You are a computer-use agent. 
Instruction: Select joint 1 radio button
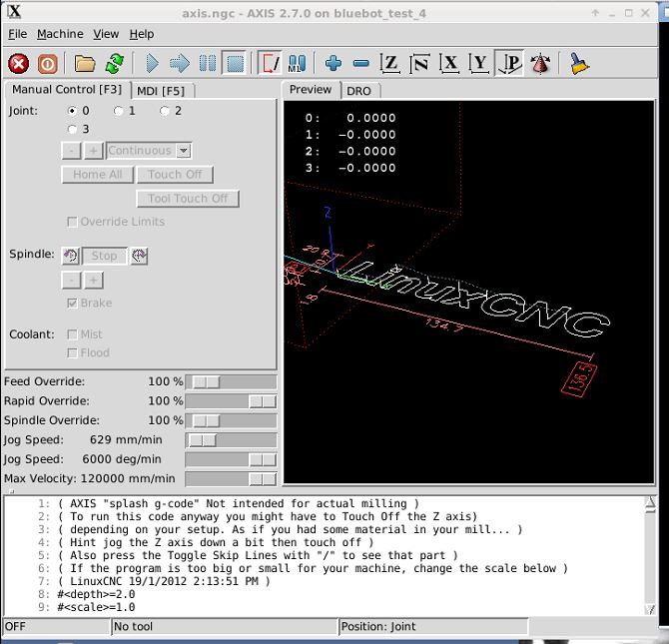pos(118,111)
